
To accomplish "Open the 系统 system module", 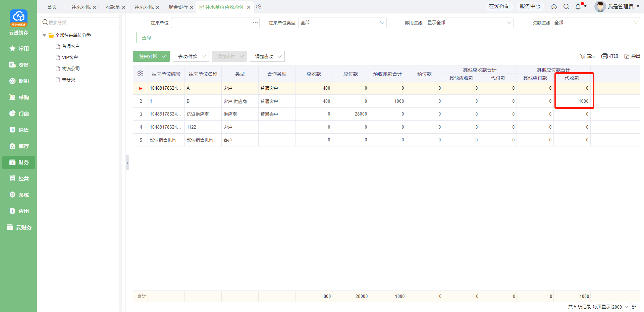I will point(19,195).
